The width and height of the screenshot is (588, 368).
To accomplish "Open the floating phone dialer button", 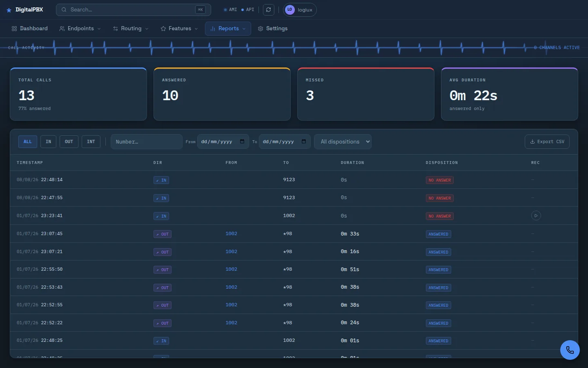I will click(x=570, y=350).
